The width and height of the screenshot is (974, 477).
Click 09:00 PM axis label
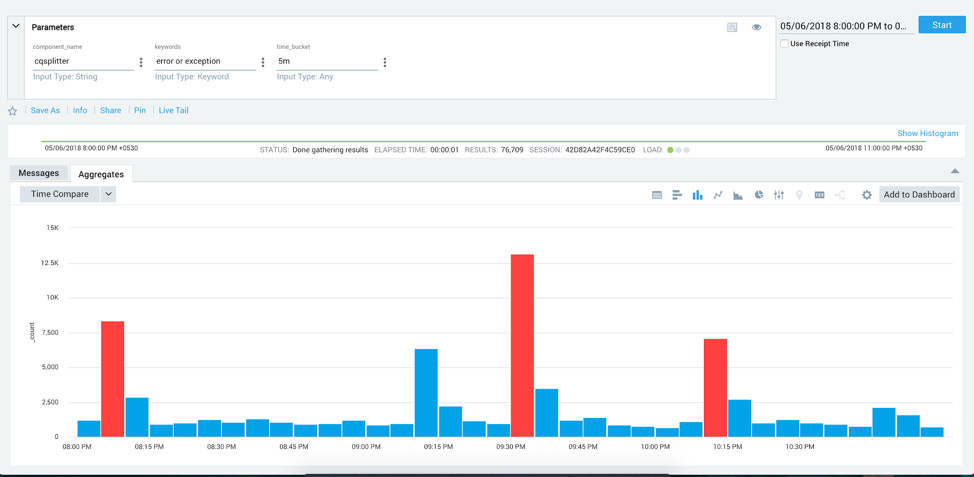click(366, 447)
